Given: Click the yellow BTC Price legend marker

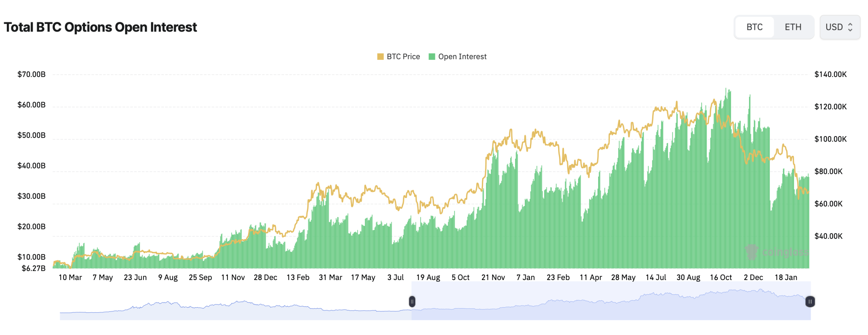Looking at the screenshot, I should 381,56.
